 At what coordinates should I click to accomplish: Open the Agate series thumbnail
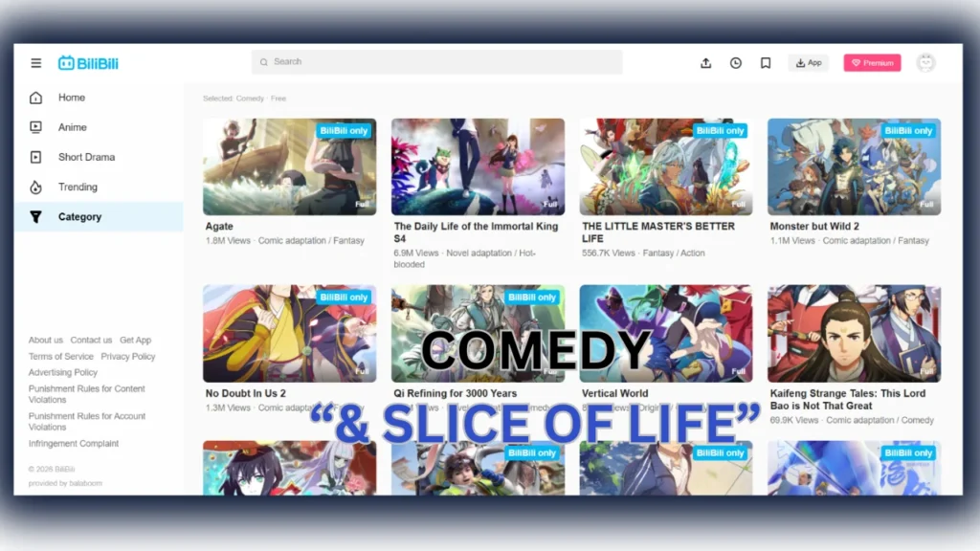coord(289,165)
